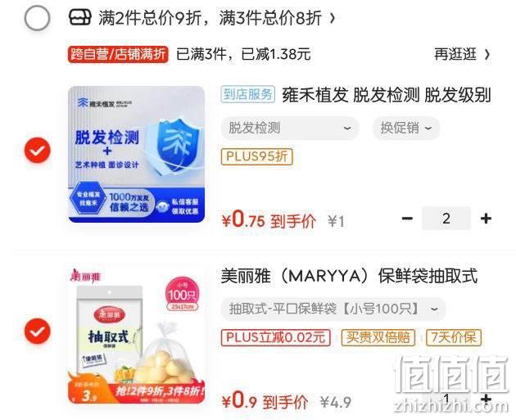Screen dimensions: 516x420
Task: Open the 雍禾植发 脱发检测 product thumbnail
Action: tap(136, 154)
